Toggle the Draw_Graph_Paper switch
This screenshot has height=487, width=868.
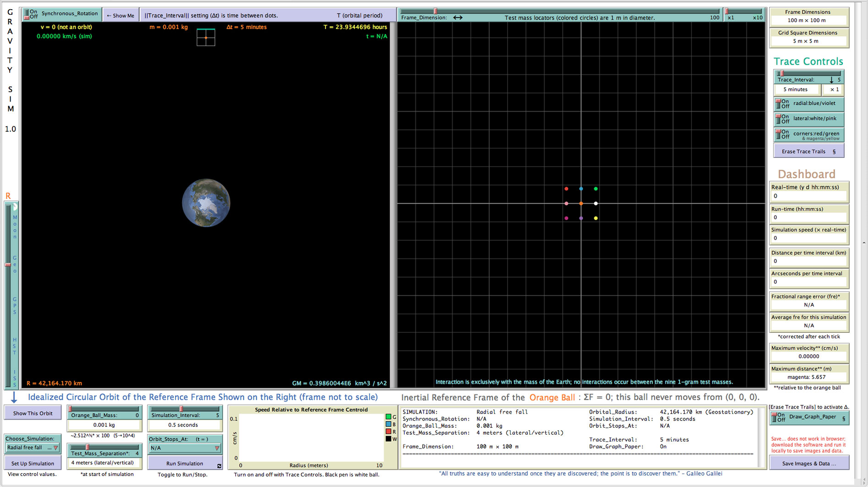coord(775,417)
